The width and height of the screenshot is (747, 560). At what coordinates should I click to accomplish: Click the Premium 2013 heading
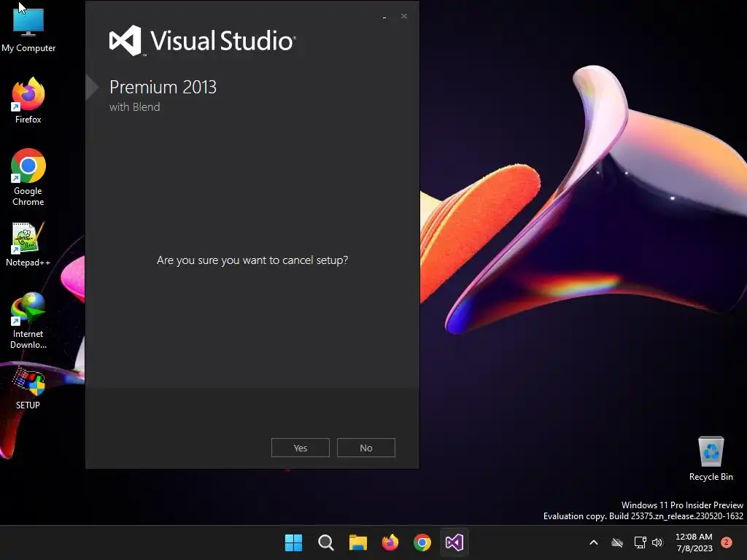point(163,87)
